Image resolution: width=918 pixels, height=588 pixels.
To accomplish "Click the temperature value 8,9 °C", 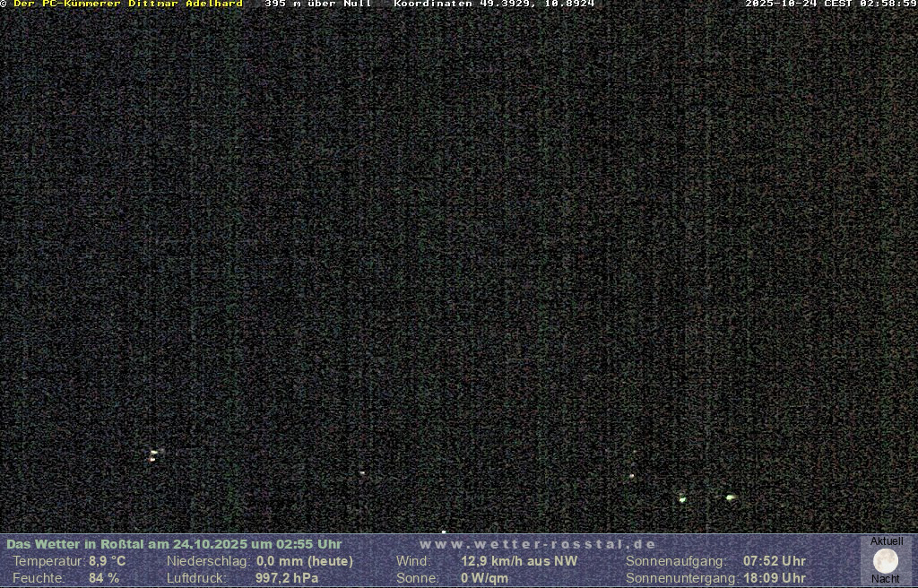I will tap(107, 561).
